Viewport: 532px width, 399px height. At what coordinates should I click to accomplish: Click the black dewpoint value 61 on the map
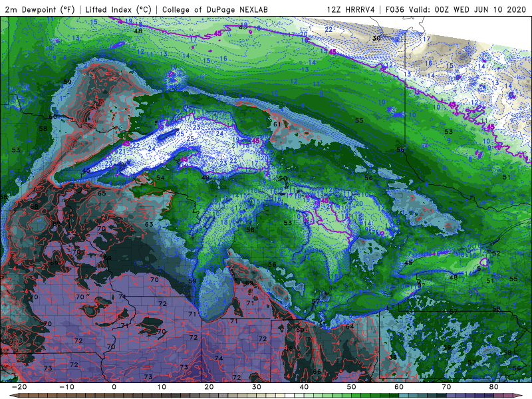pos(277,124)
